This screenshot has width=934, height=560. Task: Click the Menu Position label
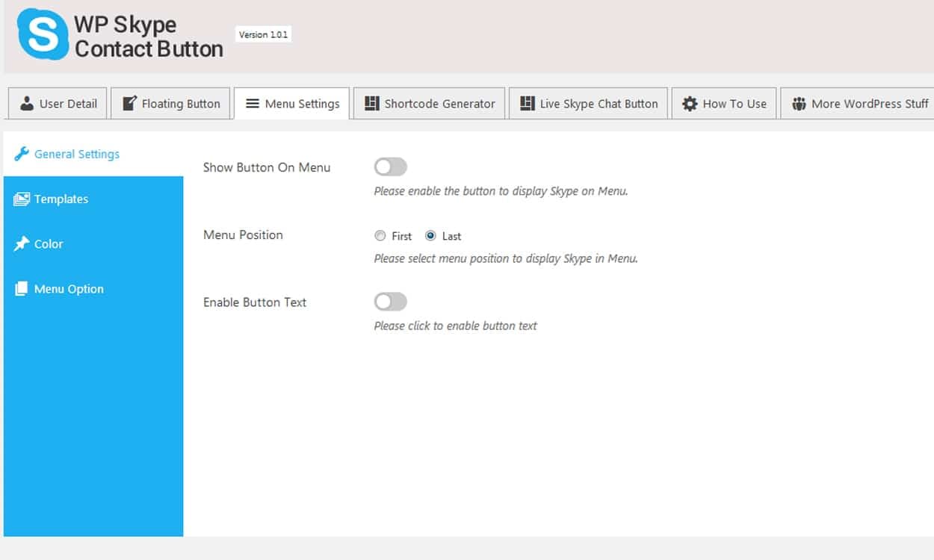pyautogui.click(x=243, y=234)
